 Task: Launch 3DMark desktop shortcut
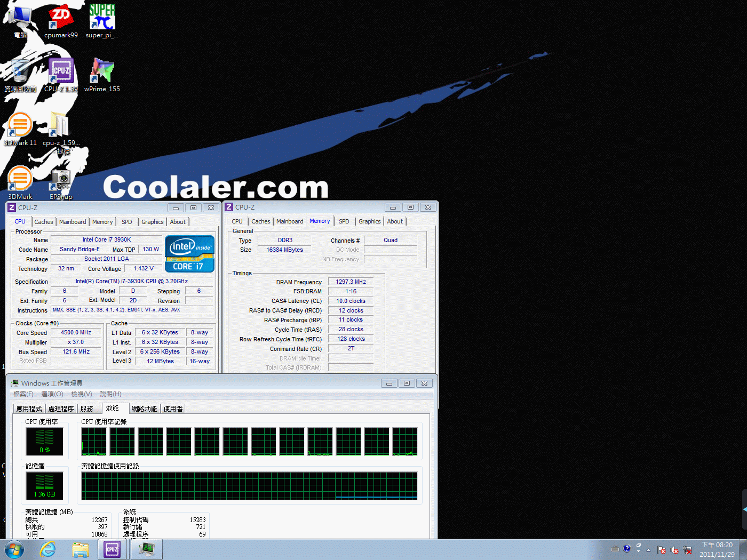(20, 183)
